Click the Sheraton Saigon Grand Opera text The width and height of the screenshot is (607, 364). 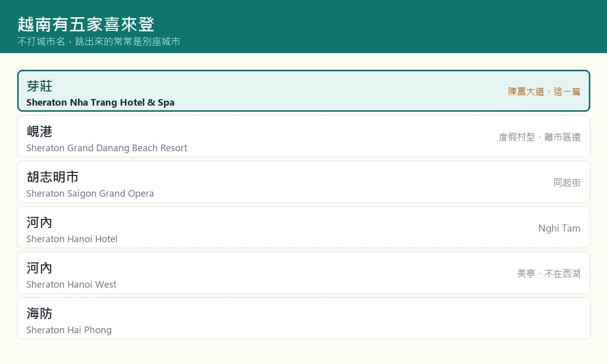(x=90, y=193)
